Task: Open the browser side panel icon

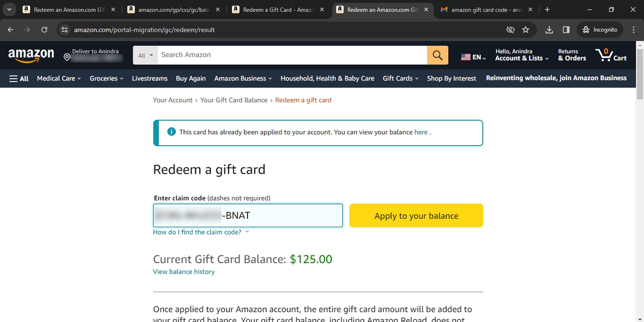Action: pyautogui.click(x=566, y=30)
